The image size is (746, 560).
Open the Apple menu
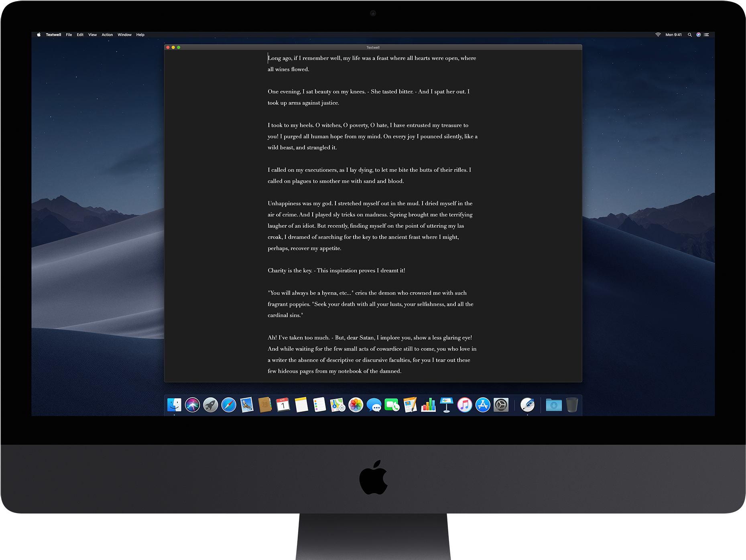pos(39,35)
